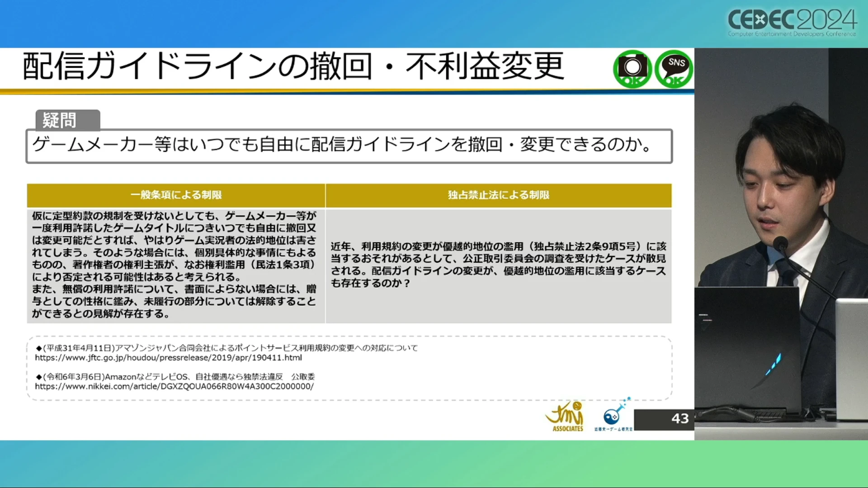Click the question text box about guidelines
Viewport: 868px width, 488px height.
pyautogui.click(x=349, y=146)
